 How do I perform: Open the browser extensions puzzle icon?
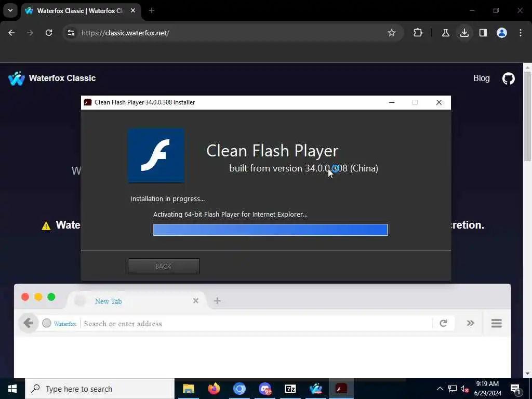click(x=418, y=33)
